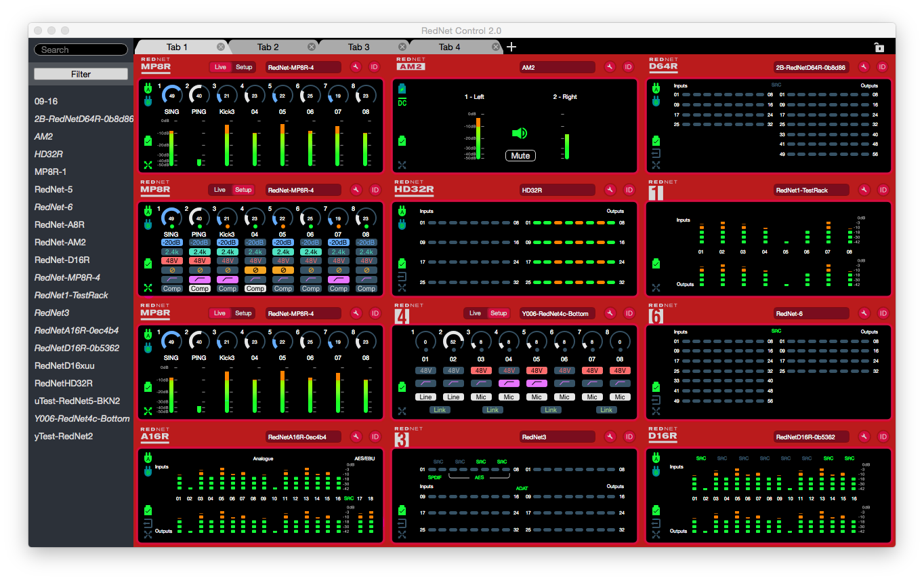Toggle the 2.4k impedance on the PING channel
Screen dimensions: 924x581
[199, 252]
